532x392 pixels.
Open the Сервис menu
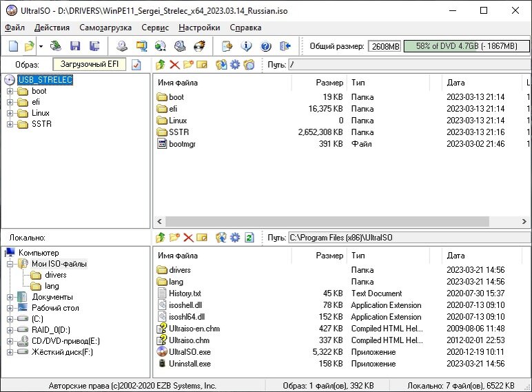(155, 28)
